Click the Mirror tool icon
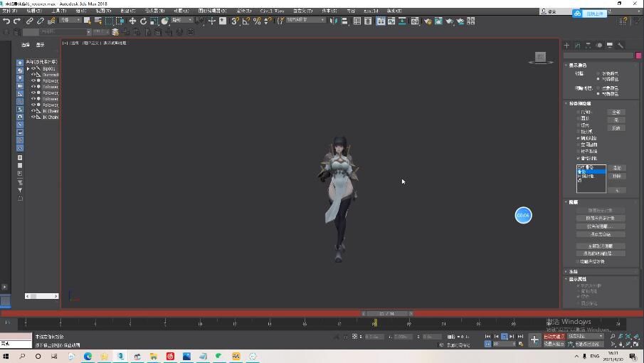The height and width of the screenshot is (363, 644). coord(334,21)
